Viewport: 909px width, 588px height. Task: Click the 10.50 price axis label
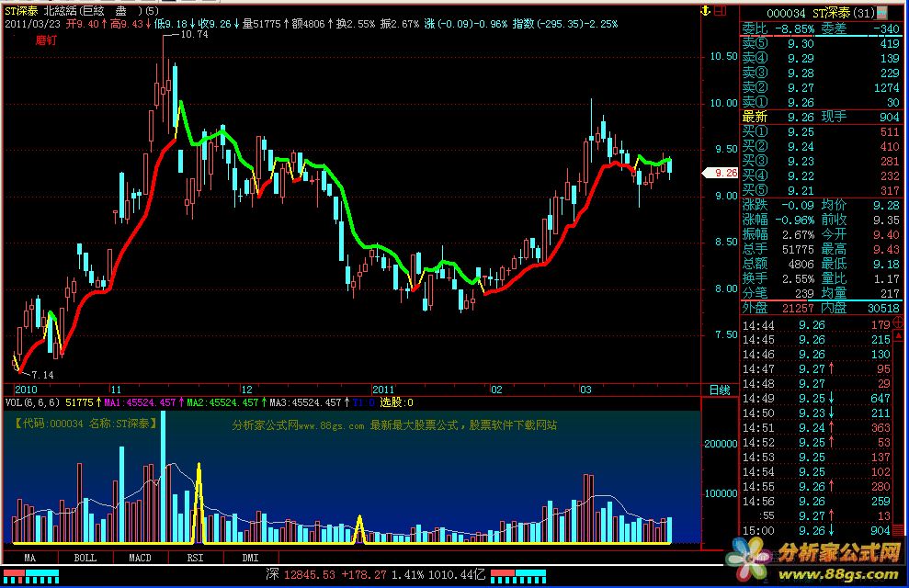coord(723,56)
